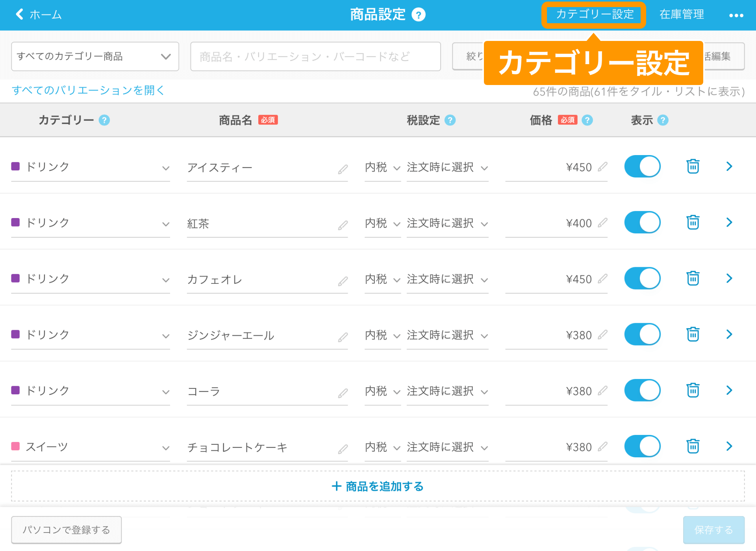
Task: Toggle display switch for ジンジャーエール
Action: point(642,334)
